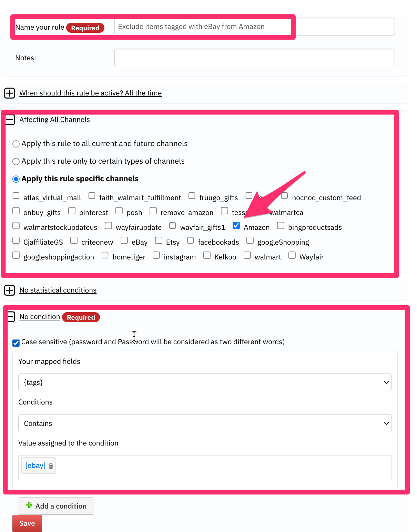Image resolution: width=417 pixels, height=532 pixels.
Task: Check the Wayfair channel checkbox
Action: (x=292, y=255)
